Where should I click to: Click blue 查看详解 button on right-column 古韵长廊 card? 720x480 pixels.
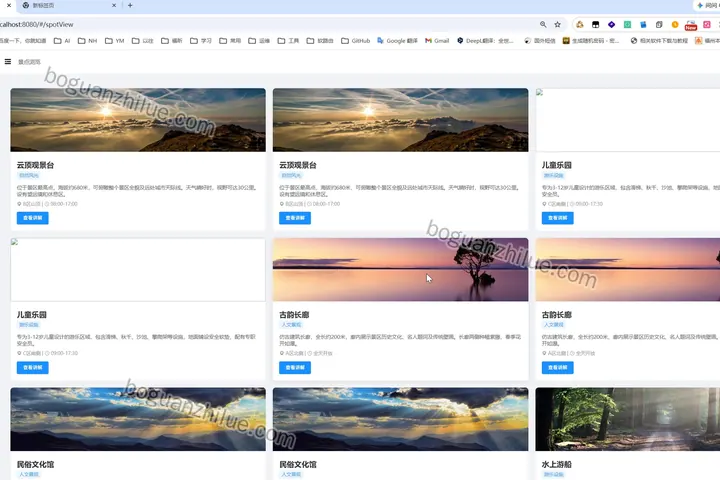(557, 367)
